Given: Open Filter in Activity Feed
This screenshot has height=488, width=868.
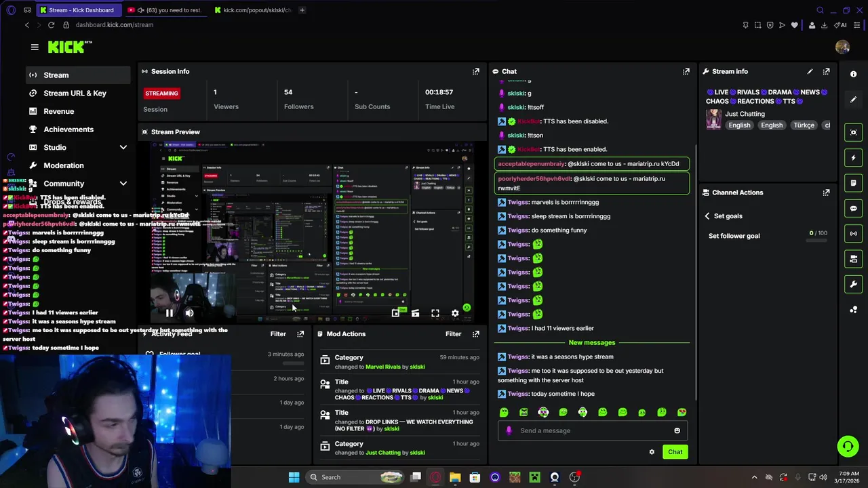Looking at the screenshot, I should tap(278, 333).
